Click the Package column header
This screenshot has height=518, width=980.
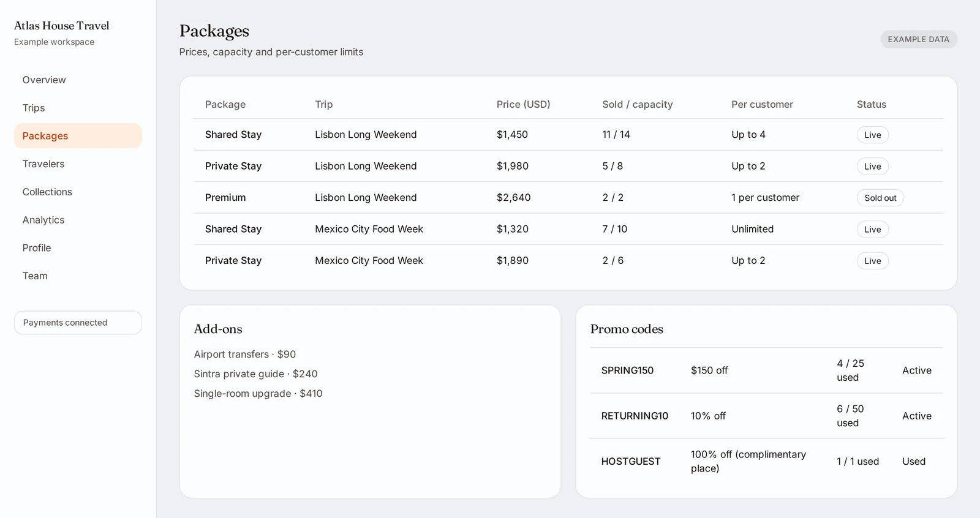(x=225, y=105)
